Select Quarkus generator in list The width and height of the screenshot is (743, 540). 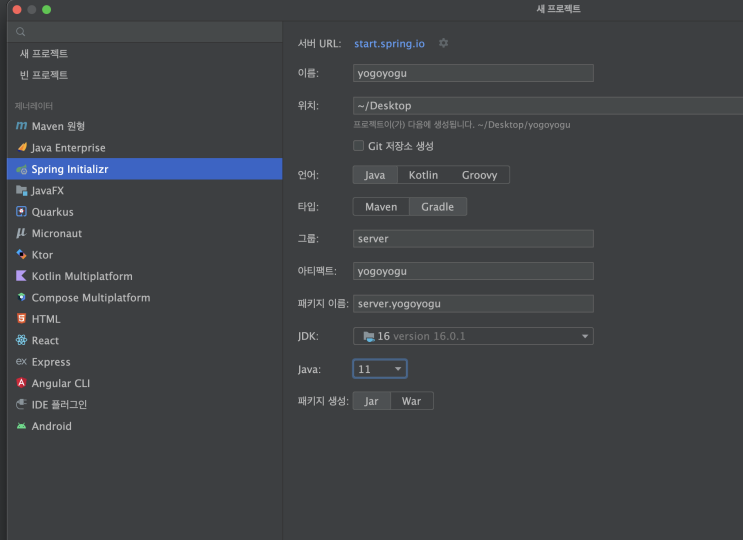(145, 212)
